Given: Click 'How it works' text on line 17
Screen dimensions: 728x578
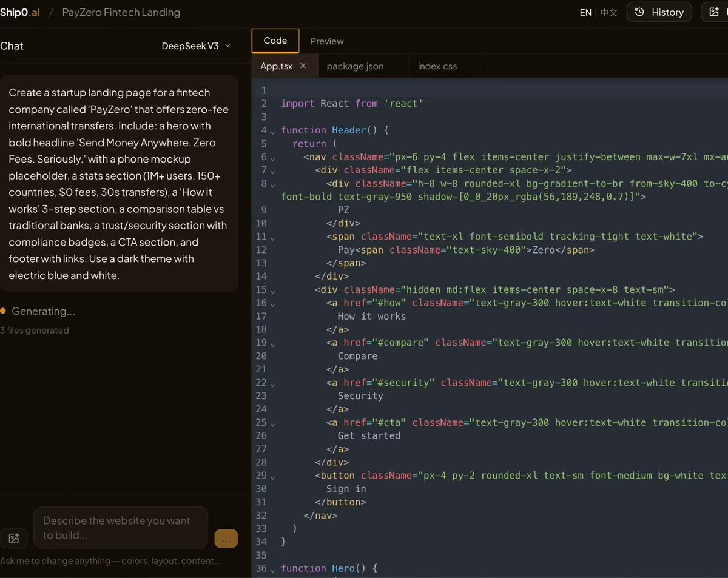Looking at the screenshot, I should pyautogui.click(x=372, y=316).
